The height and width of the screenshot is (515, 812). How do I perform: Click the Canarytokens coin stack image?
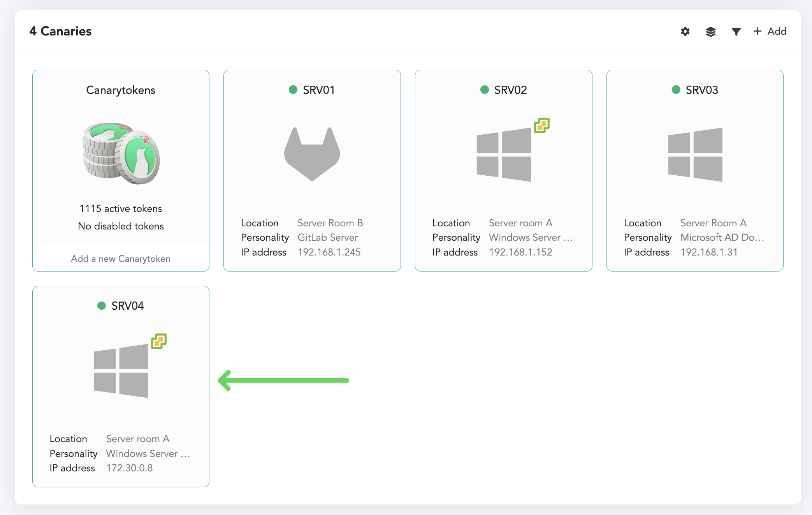point(121,153)
